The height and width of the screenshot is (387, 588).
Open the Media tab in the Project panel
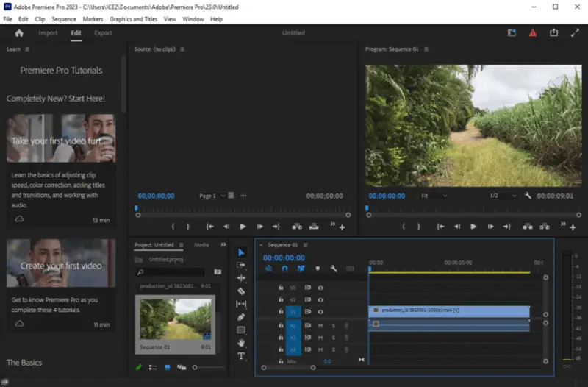[x=201, y=245]
